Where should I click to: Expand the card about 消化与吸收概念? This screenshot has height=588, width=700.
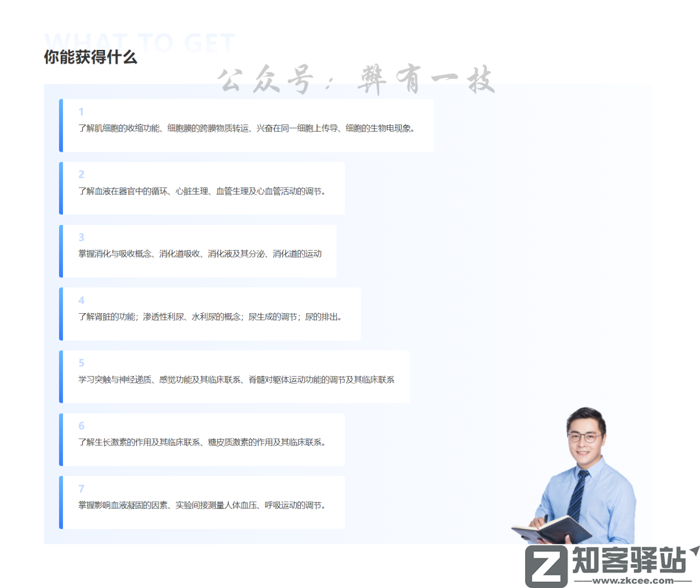point(198,252)
